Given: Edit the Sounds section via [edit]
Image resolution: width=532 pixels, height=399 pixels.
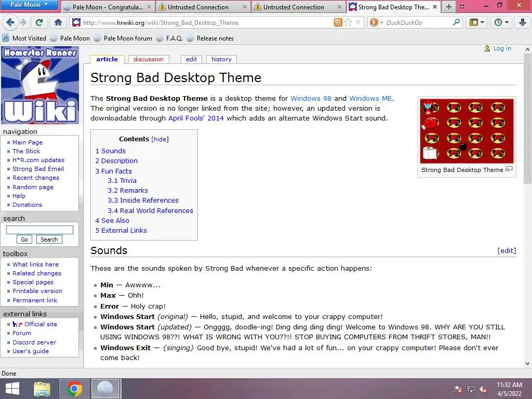Looking at the screenshot, I should [507, 250].
